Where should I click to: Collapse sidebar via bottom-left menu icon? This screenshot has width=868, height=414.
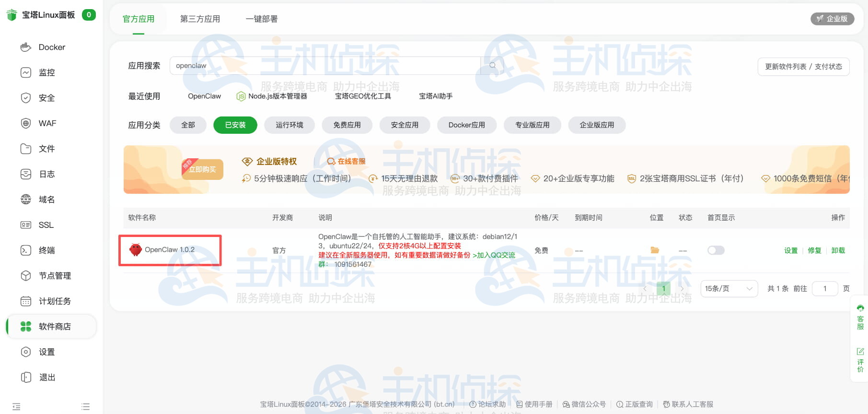(16, 407)
